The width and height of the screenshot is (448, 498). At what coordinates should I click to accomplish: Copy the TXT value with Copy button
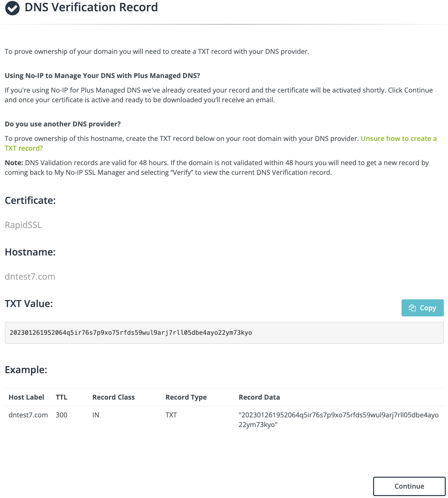coord(423,308)
